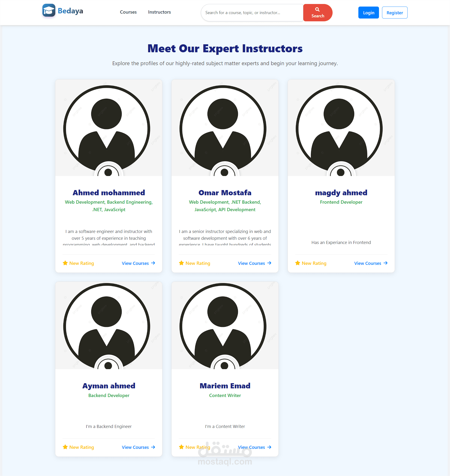Viewport: 450px width, 476px height.
Task: Click the star icon on Ahmed mohammed's card
Action: [65, 263]
